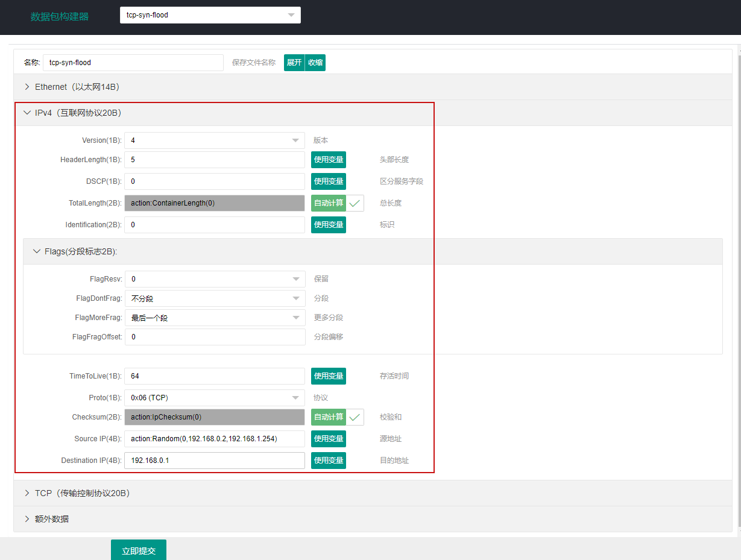Click the 名称 file name field

[x=133, y=63]
